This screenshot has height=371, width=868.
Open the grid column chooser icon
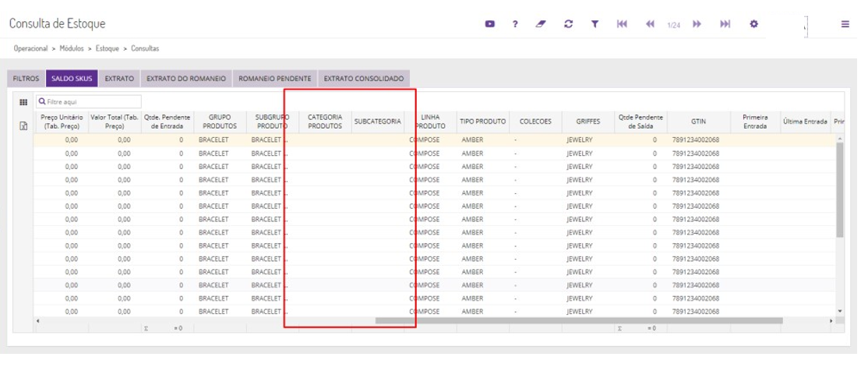[x=23, y=102]
